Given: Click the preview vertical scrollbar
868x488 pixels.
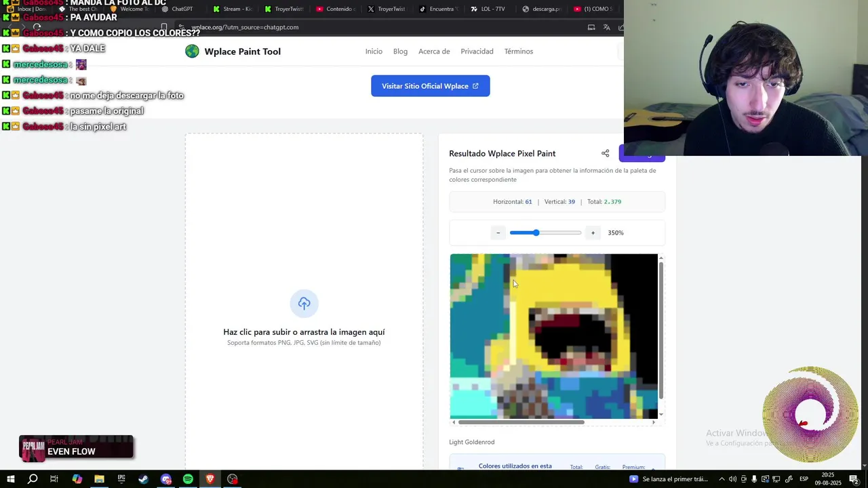Looking at the screenshot, I should click(x=661, y=330).
